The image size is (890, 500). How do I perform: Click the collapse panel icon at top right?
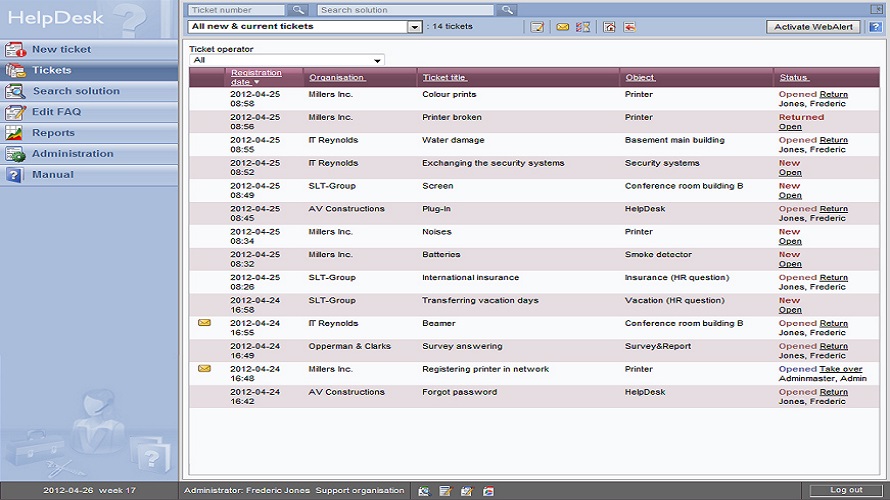pyautogui.click(x=876, y=9)
